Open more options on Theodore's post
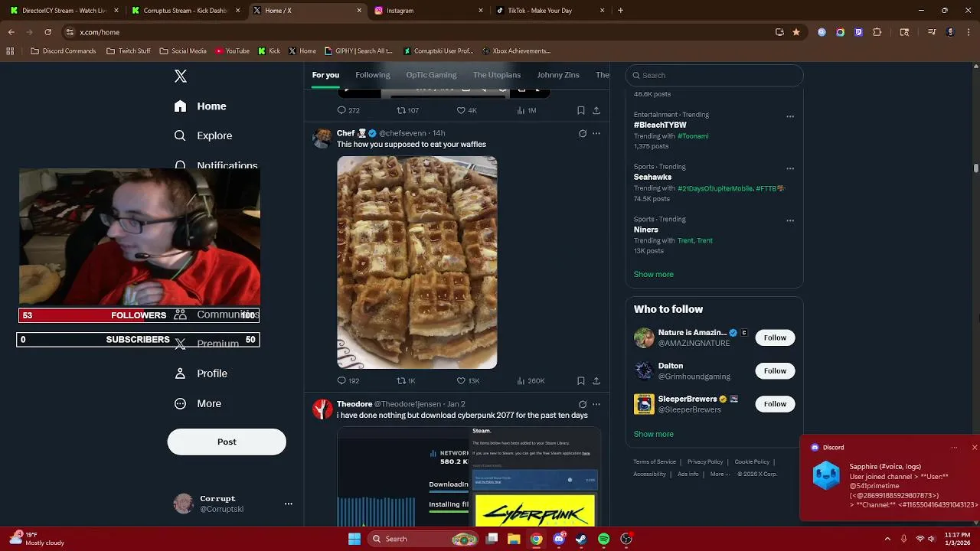The width and height of the screenshot is (980, 551). click(x=596, y=404)
